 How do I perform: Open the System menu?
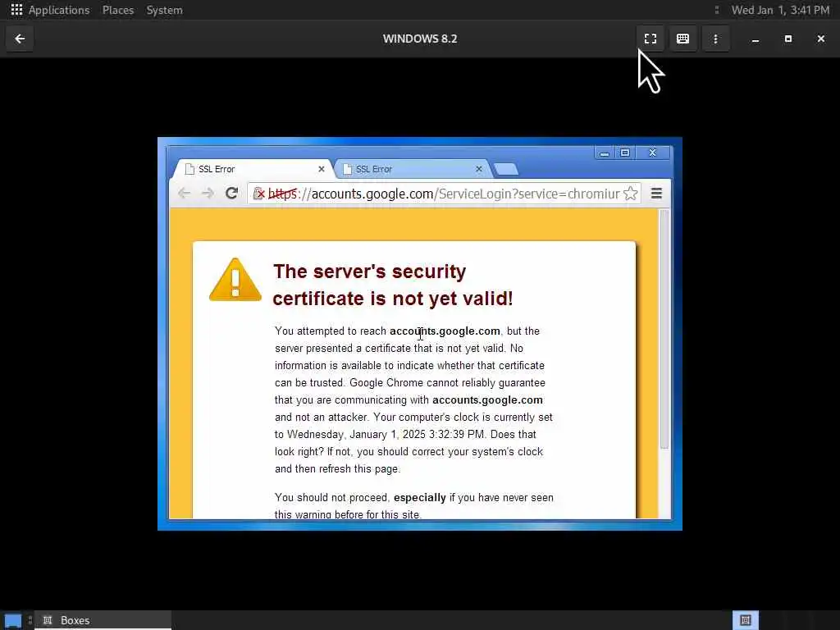tap(164, 10)
